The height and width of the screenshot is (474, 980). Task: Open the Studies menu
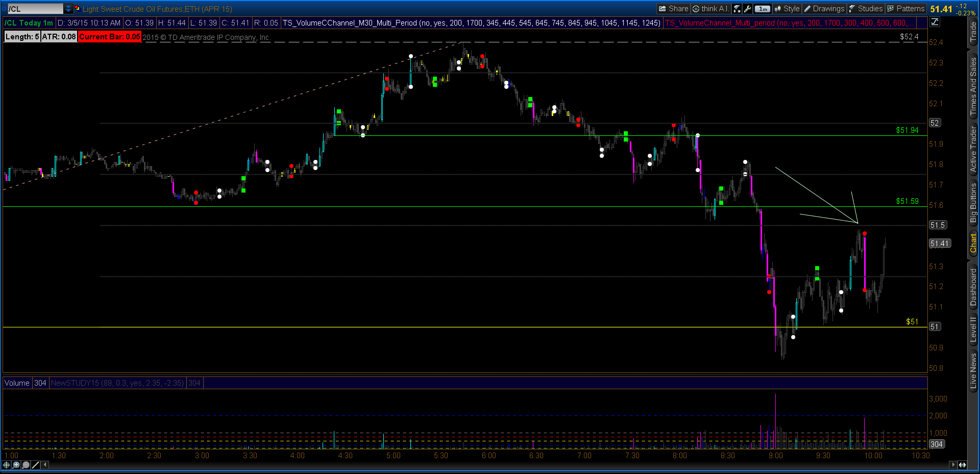(x=866, y=9)
